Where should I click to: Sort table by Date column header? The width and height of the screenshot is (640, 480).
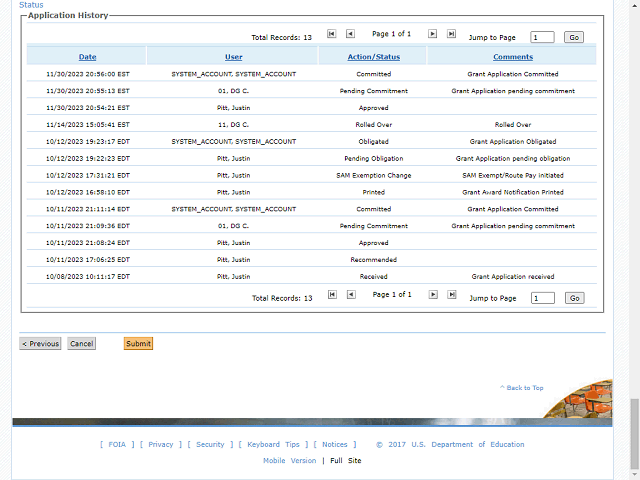pyautogui.click(x=87, y=57)
